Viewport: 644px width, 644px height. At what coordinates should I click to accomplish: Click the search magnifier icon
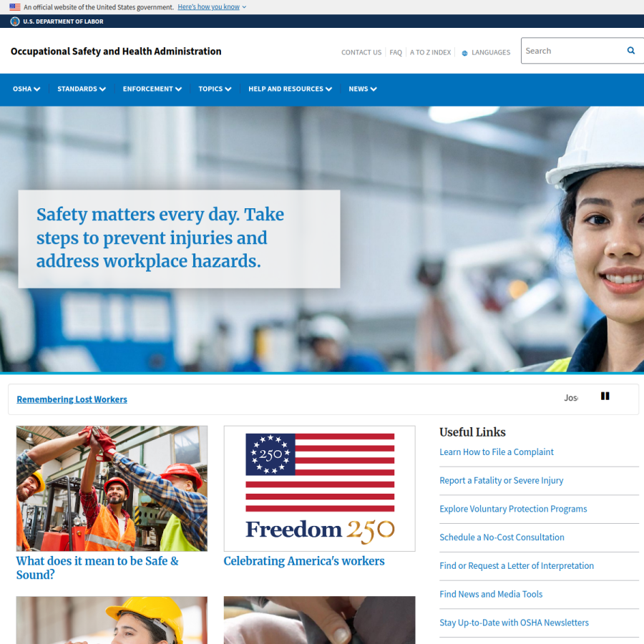pos(631,51)
